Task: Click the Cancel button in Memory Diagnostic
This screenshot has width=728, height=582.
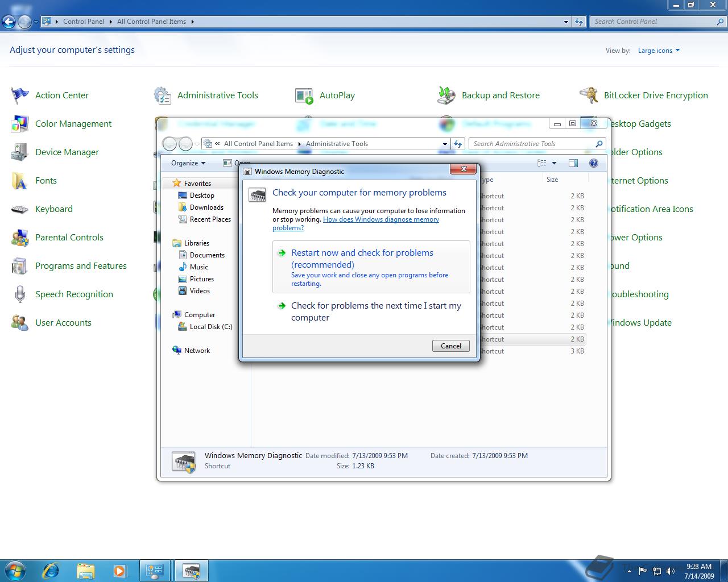Action: [451, 346]
